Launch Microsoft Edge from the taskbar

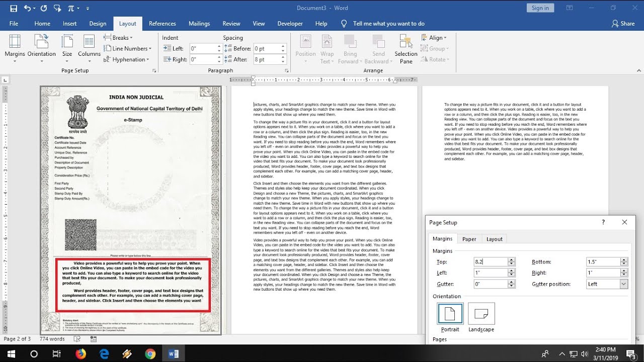point(104,353)
